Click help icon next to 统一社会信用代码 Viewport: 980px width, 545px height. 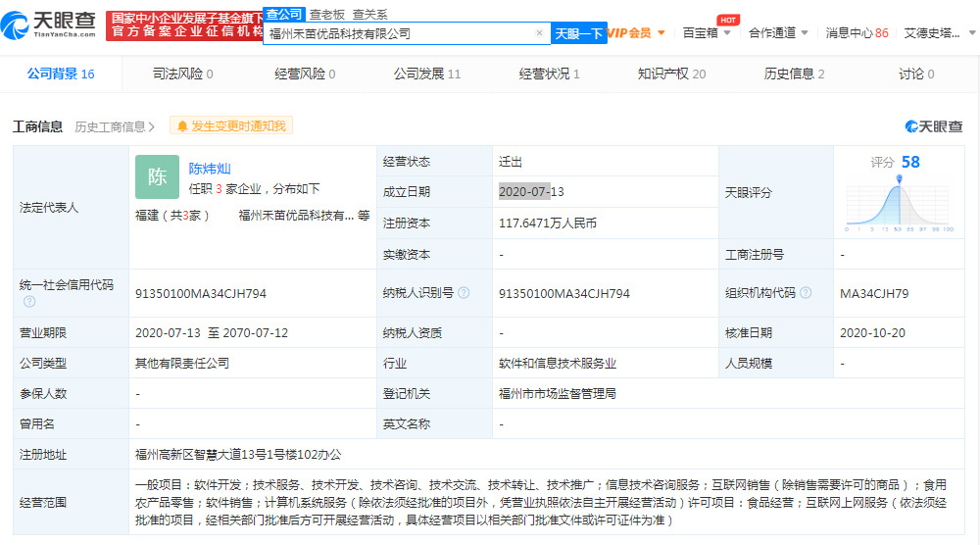(x=29, y=301)
